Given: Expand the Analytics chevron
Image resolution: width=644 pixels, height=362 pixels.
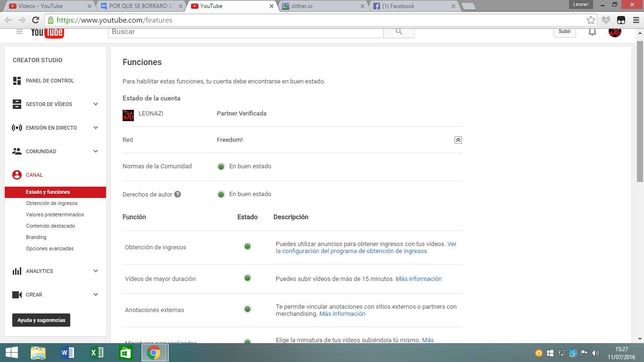Looking at the screenshot, I should pos(96,271).
